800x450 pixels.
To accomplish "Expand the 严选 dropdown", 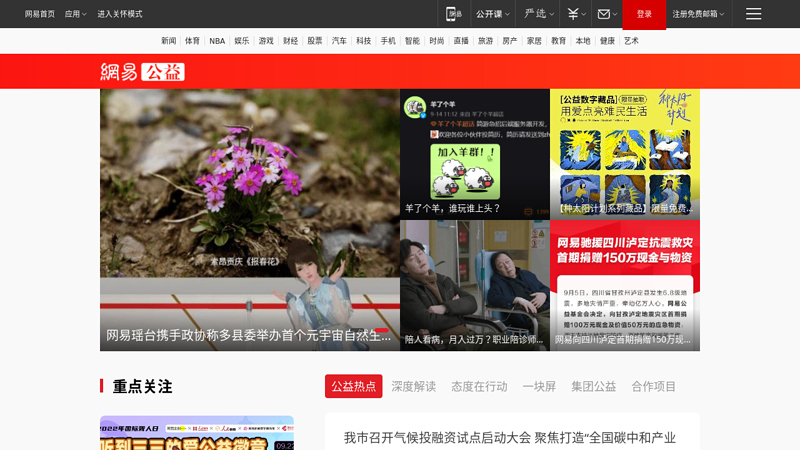I will (x=539, y=14).
